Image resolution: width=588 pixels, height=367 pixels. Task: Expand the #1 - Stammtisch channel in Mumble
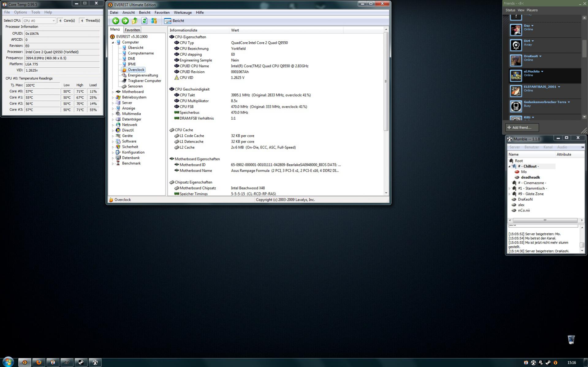pos(510,189)
